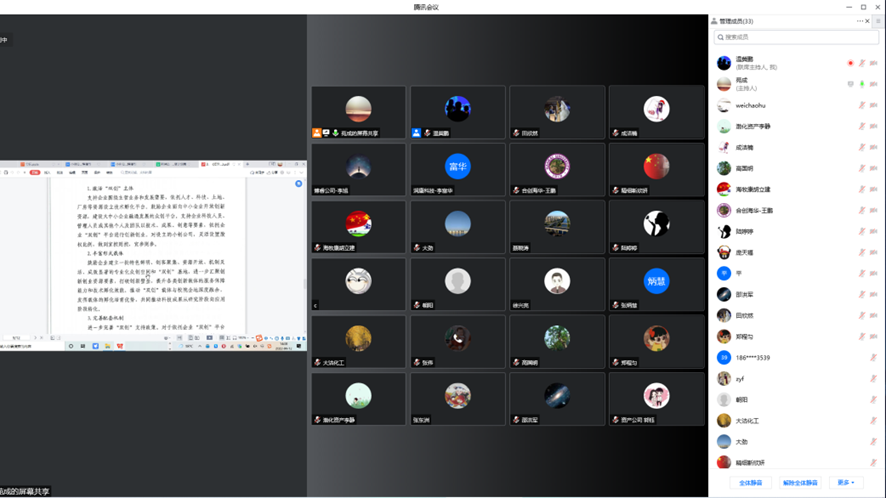This screenshot has height=498, width=886.
Task: Open the hamburger menu icon beside members panel
Action: [x=878, y=21]
